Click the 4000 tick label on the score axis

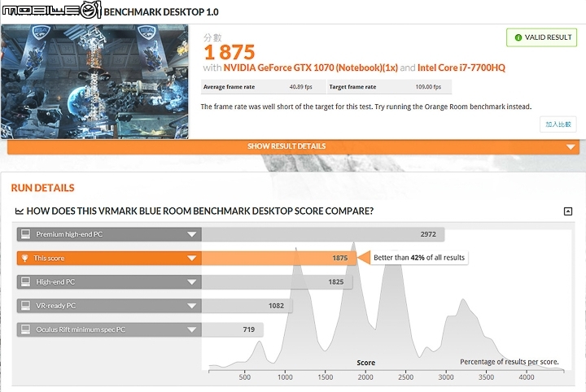tap(527, 377)
